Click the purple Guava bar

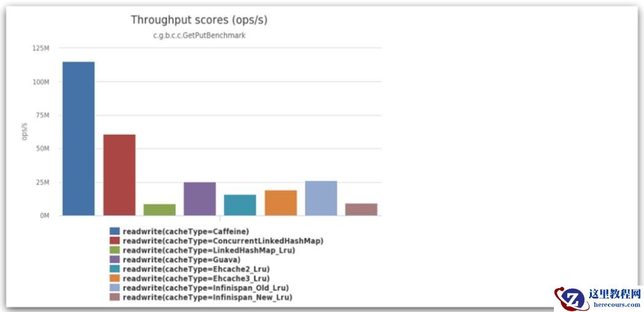click(x=200, y=199)
